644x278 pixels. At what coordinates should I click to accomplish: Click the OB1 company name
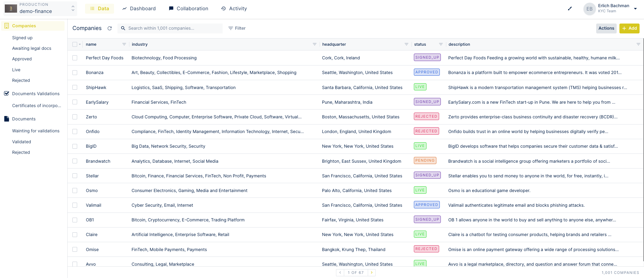pos(90,220)
